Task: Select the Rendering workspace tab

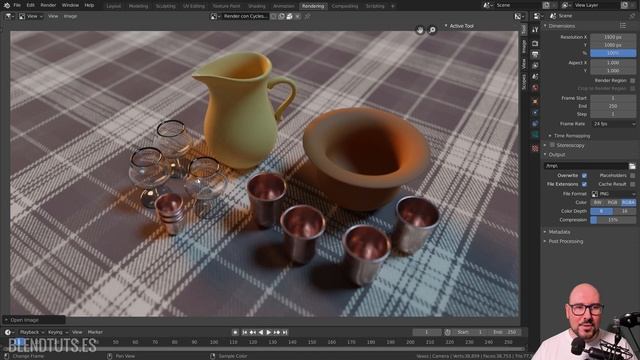Action: coord(313,6)
